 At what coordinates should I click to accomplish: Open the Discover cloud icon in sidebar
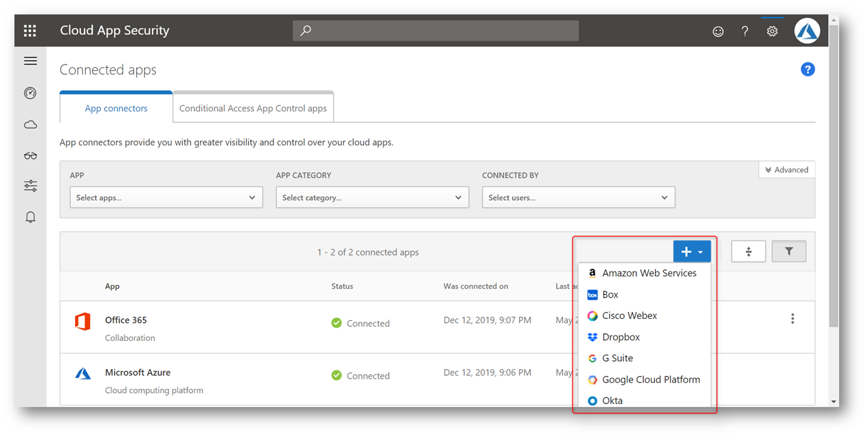pyautogui.click(x=30, y=124)
